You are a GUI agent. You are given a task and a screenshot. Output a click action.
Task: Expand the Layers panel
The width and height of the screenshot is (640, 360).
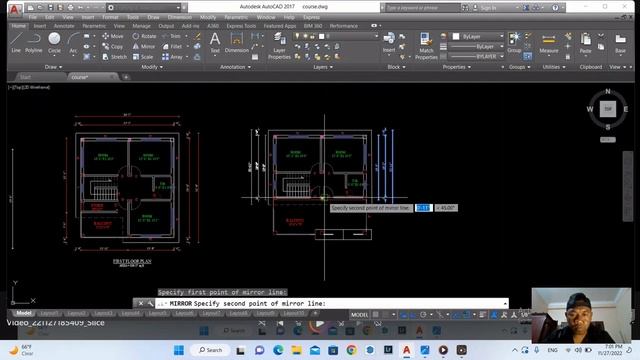(323, 67)
